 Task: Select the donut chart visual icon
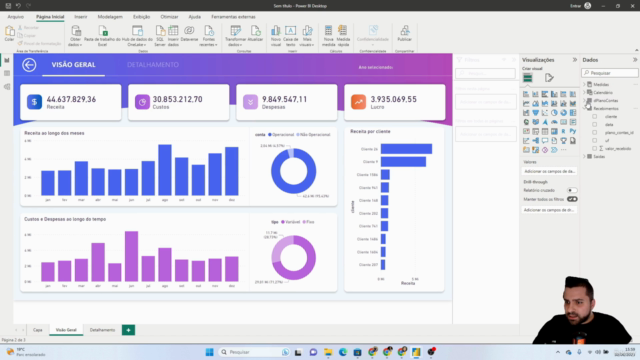click(563, 113)
